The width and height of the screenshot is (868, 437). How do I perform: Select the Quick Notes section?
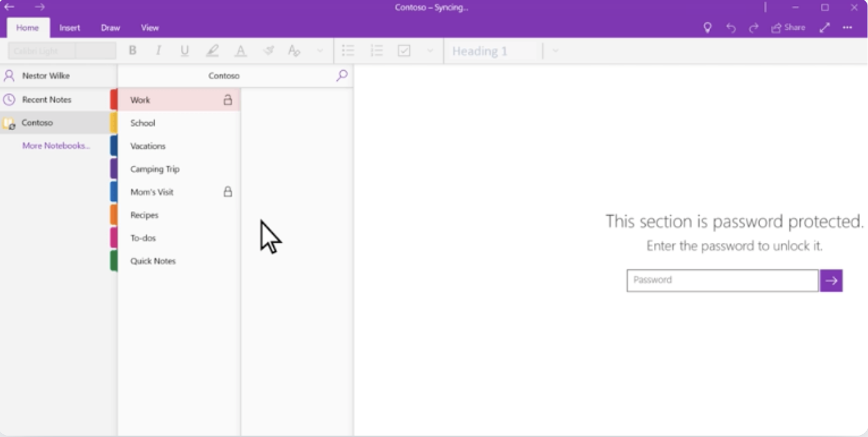pyautogui.click(x=179, y=261)
